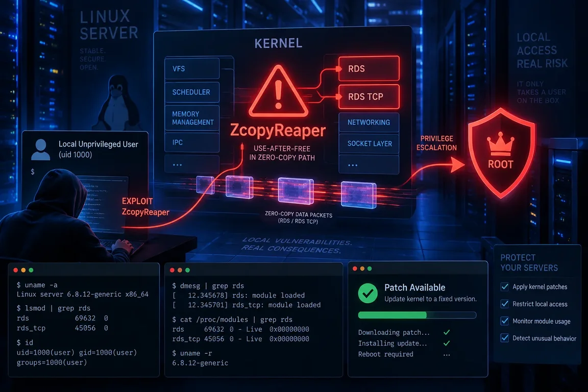The width and height of the screenshot is (588, 392).
Task: Click the 'uid=1000(user) gid=1000(user)' output
Action: [77, 353]
